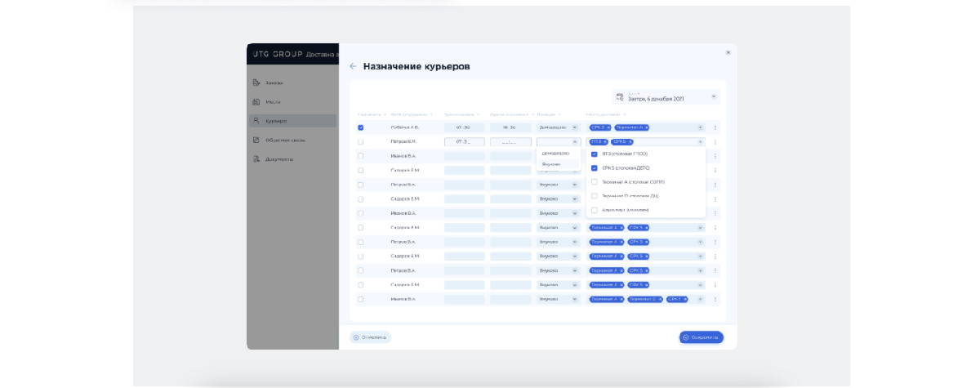Edit end time 16:30 for Лебедев
Screen dimensions: 980x388
point(510,127)
